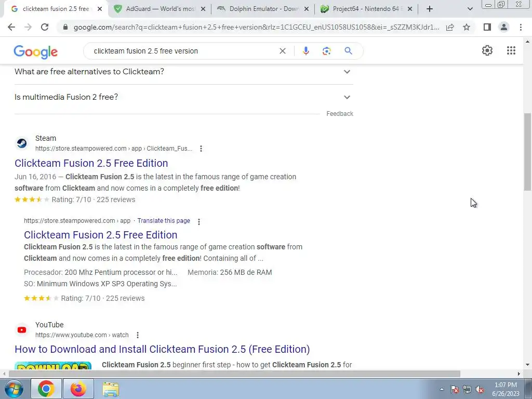
Task: Click into the Google search input field
Action: coord(183,51)
